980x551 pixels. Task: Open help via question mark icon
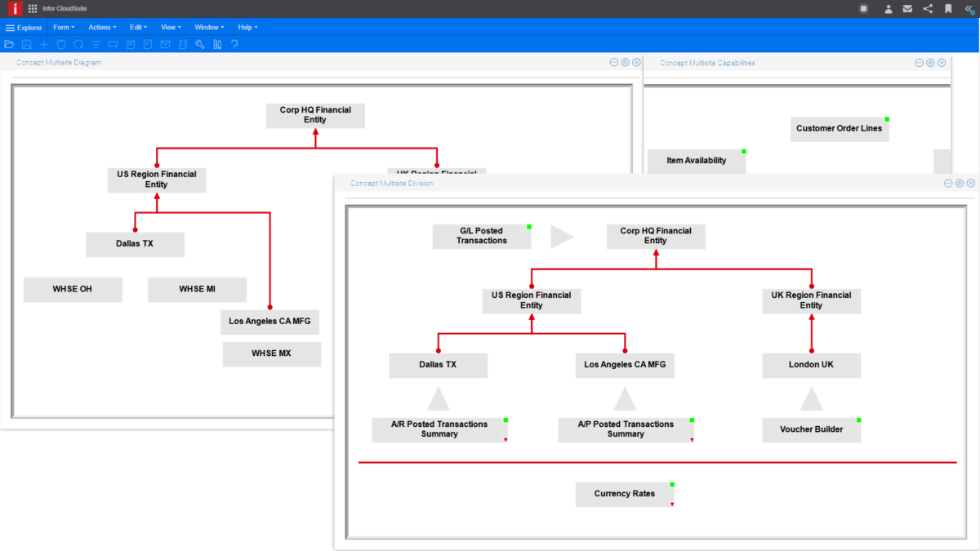pyautogui.click(x=234, y=44)
